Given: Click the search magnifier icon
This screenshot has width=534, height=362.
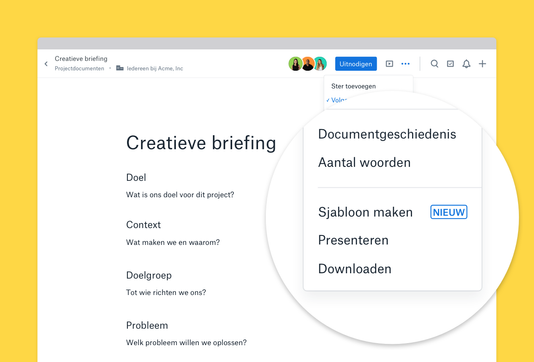Looking at the screenshot, I should click(434, 64).
